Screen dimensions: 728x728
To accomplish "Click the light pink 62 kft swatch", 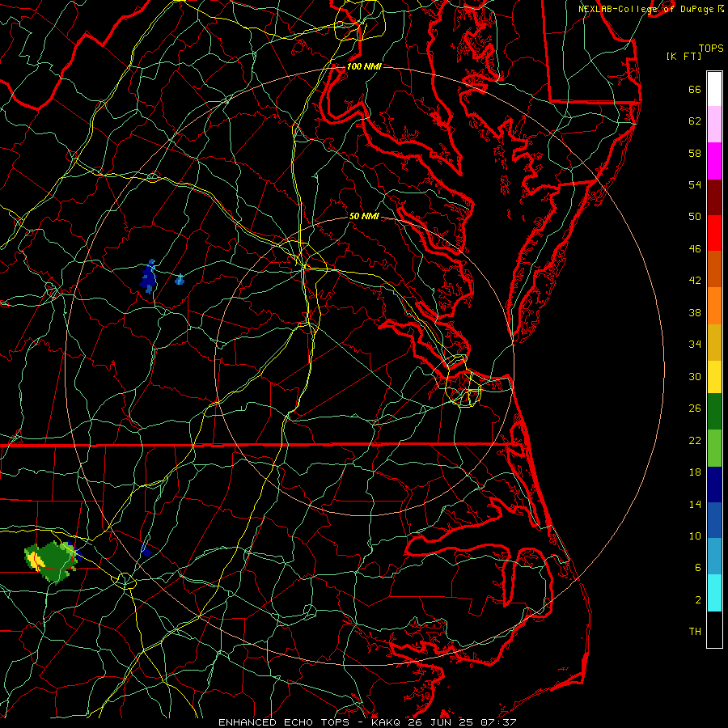I will 714,124.
